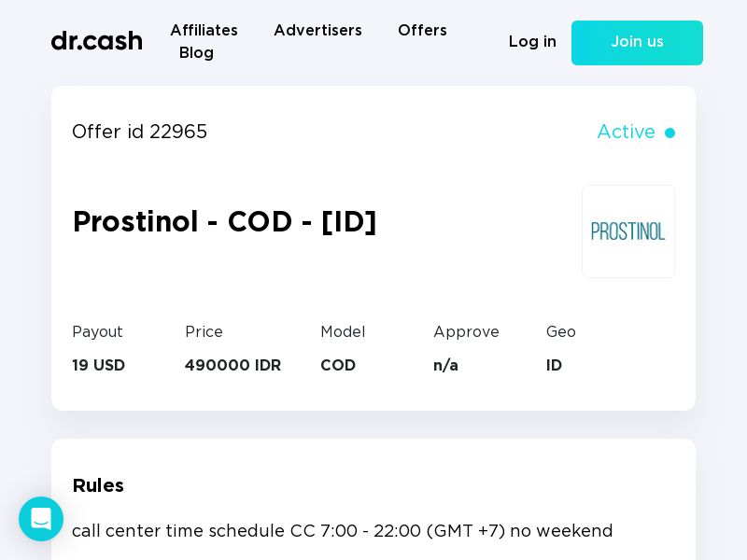Open the Intercom chat widget
747x560 pixels.
(41, 519)
